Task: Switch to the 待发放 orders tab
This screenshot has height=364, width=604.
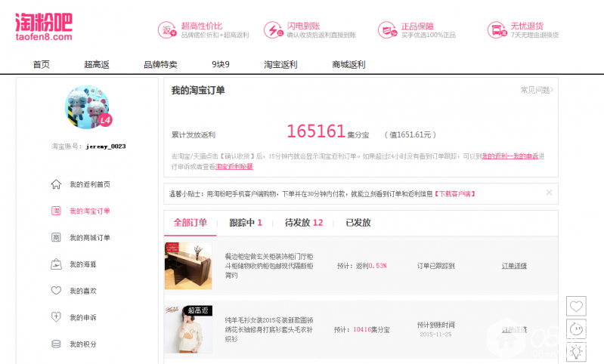Action: (303, 223)
